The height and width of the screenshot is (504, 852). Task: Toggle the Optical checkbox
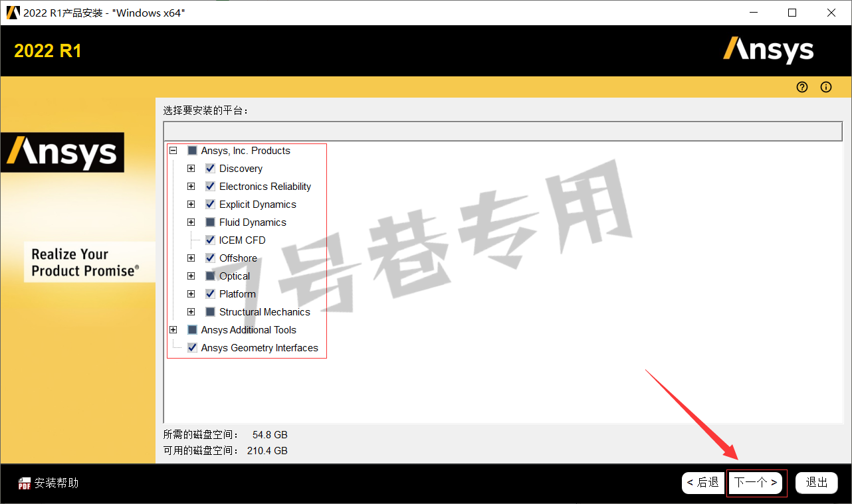tap(210, 276)
